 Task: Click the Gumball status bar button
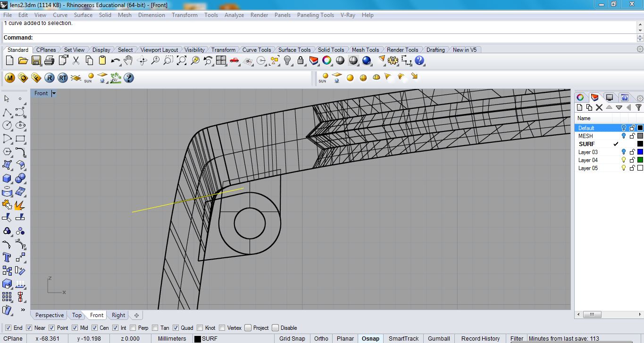[x=439, y=338]
